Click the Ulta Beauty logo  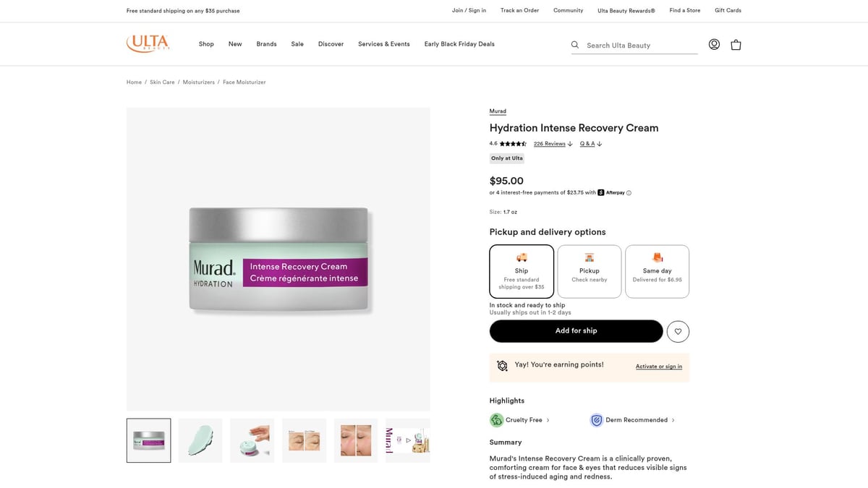(x=148, y=43)
